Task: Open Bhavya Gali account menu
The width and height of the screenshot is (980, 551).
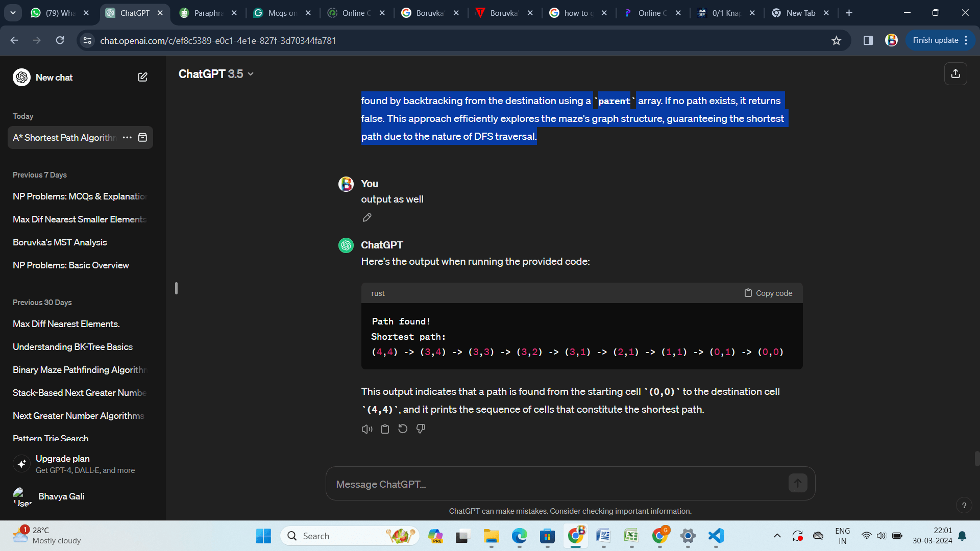Action: click(80, 496)
